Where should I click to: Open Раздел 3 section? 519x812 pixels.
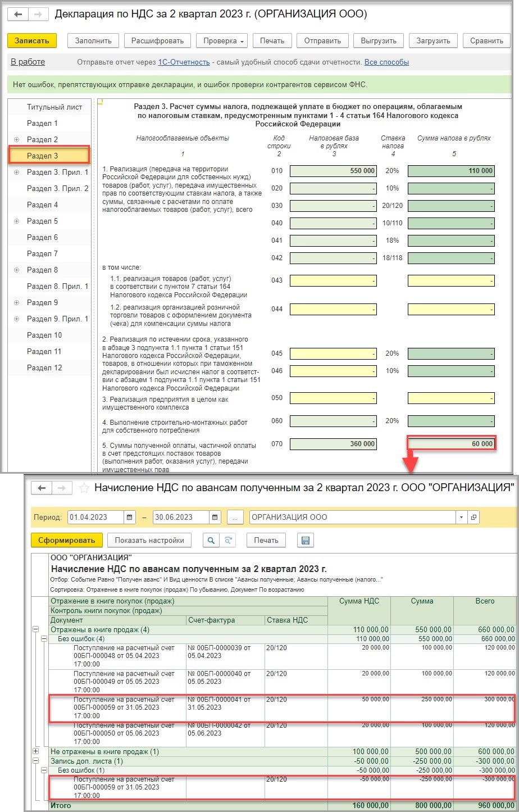tap(49, 156)
